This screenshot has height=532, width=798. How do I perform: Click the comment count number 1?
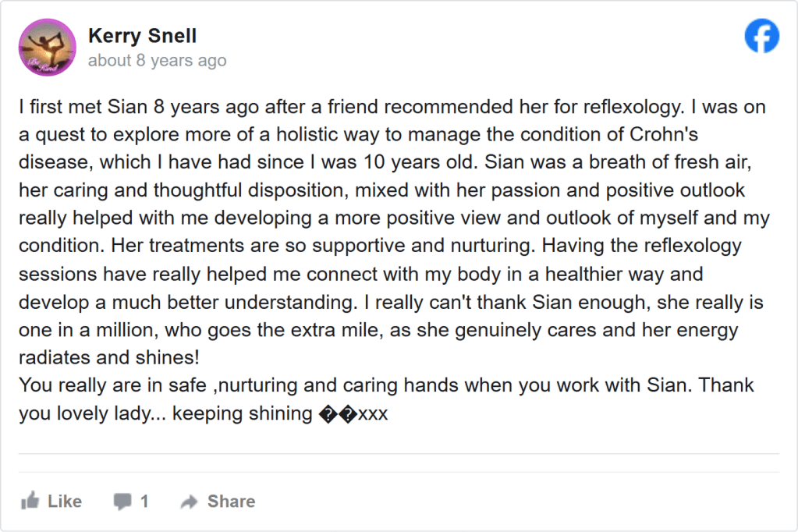tap(144, 502)
